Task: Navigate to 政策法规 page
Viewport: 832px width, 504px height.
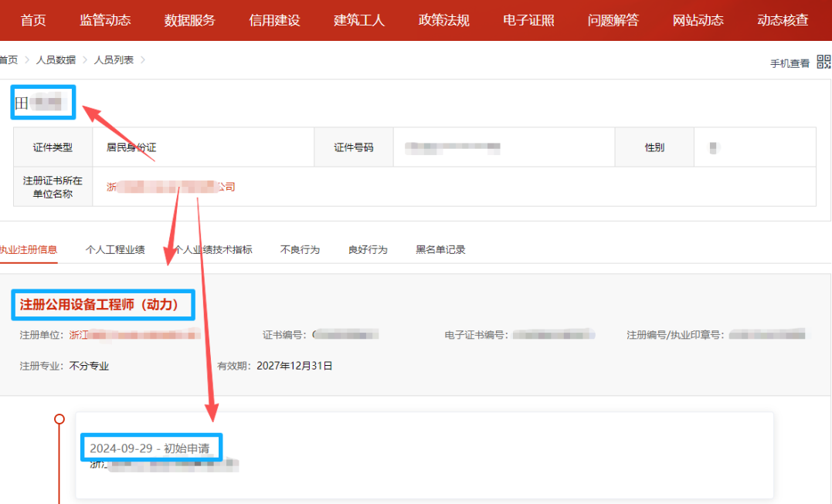Action: 443,20
